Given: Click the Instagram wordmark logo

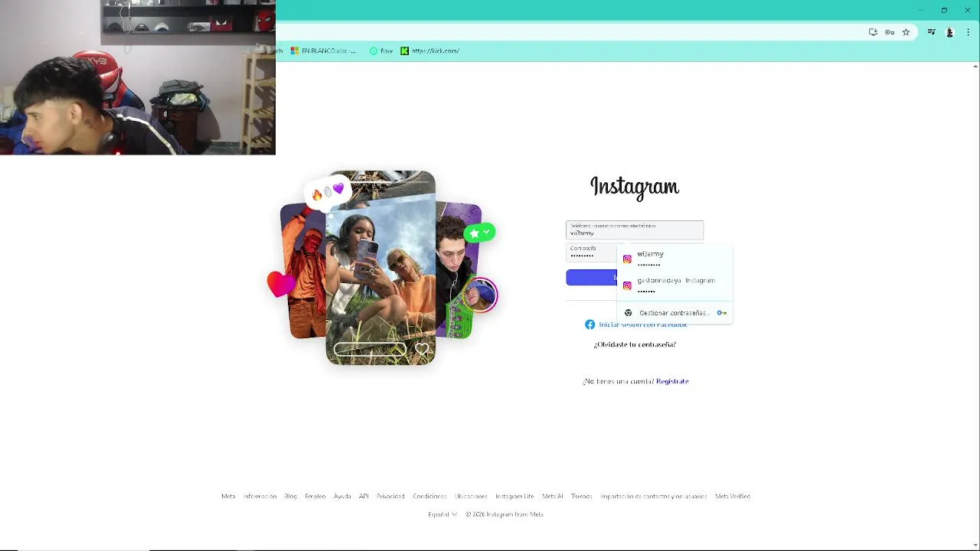Looking at the screenshot, I should click(x=635, y=187).
